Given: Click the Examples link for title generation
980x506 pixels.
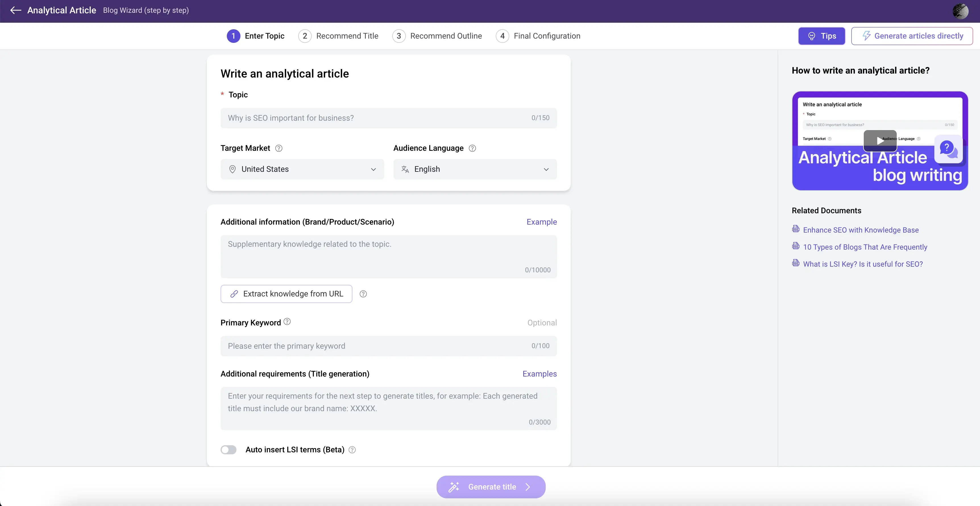Looking at the screenshot, I should pyautogui.click(x=539, y=374).
